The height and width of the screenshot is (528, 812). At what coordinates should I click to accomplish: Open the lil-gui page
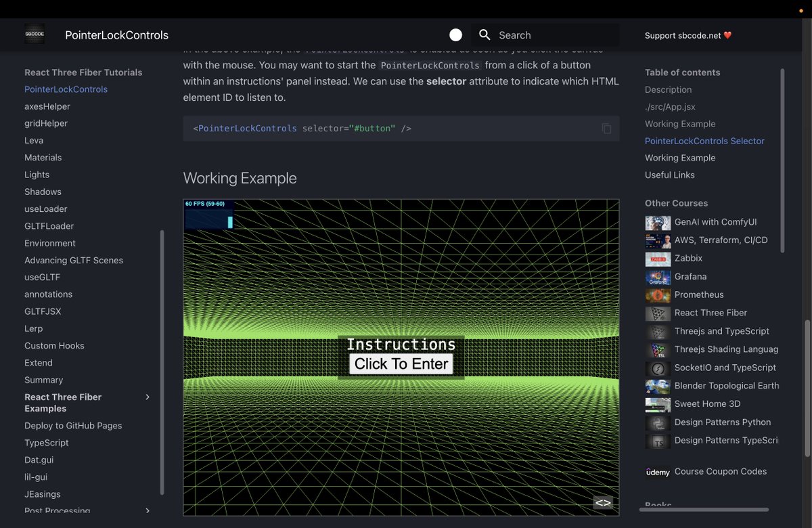tap(36, 477)
